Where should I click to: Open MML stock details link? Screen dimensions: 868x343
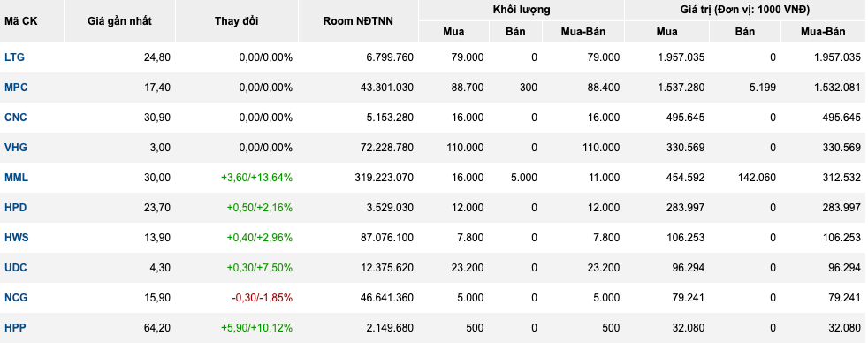[x=16, y=178]
